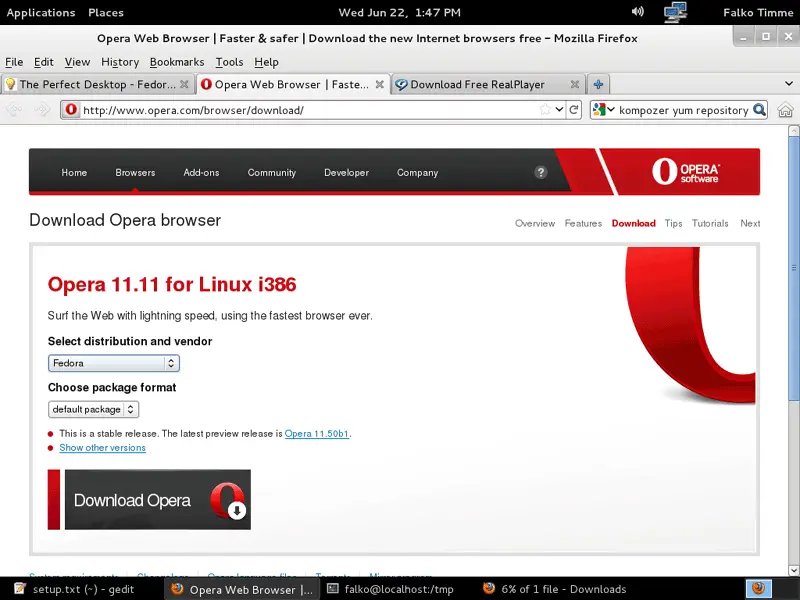
Task: Click the Download Opera button
Action: (149, 499)
